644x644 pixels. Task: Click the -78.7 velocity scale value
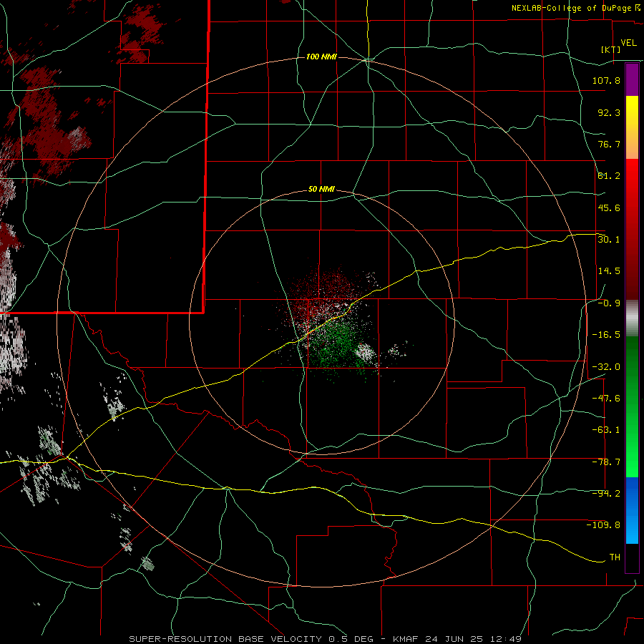[606, 462]
